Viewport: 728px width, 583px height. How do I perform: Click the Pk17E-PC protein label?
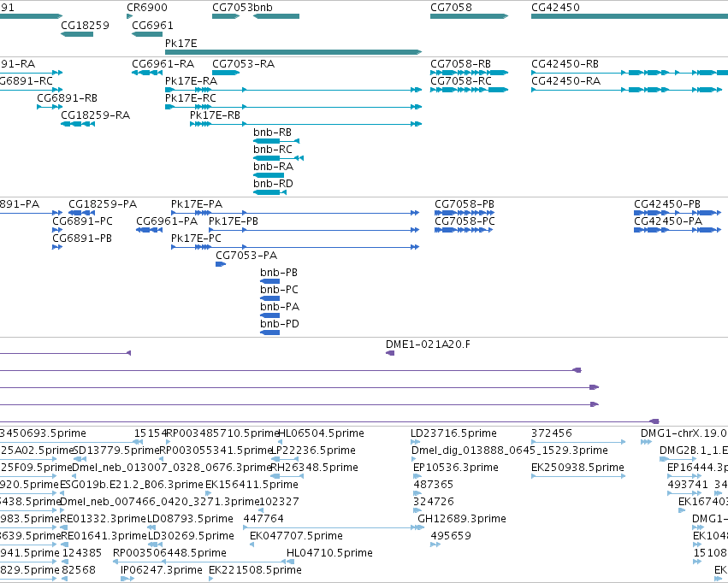[x=197, y=238]
